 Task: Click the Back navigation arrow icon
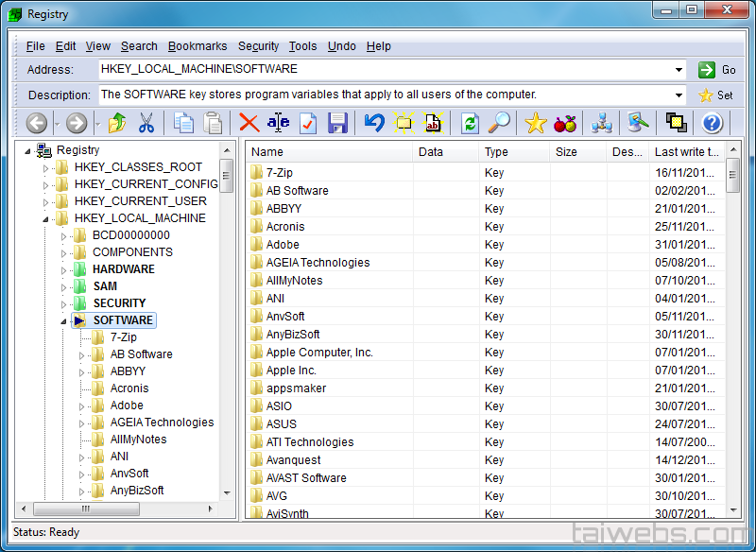pos(37,123)
